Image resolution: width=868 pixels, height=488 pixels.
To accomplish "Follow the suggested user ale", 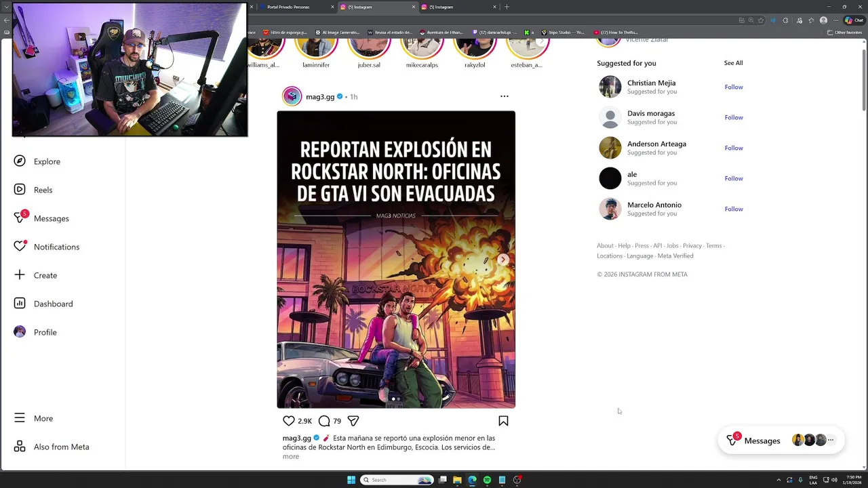I will 734,178.
